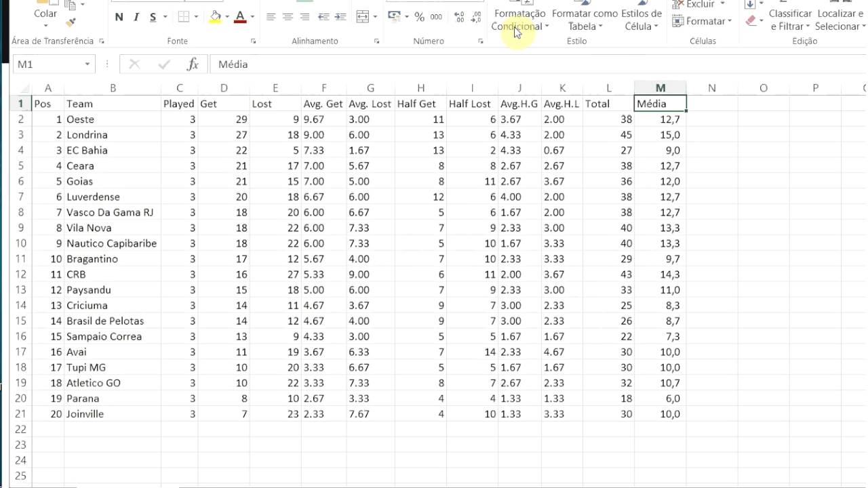Click the Half Get header cell

[x=420, y=104]
